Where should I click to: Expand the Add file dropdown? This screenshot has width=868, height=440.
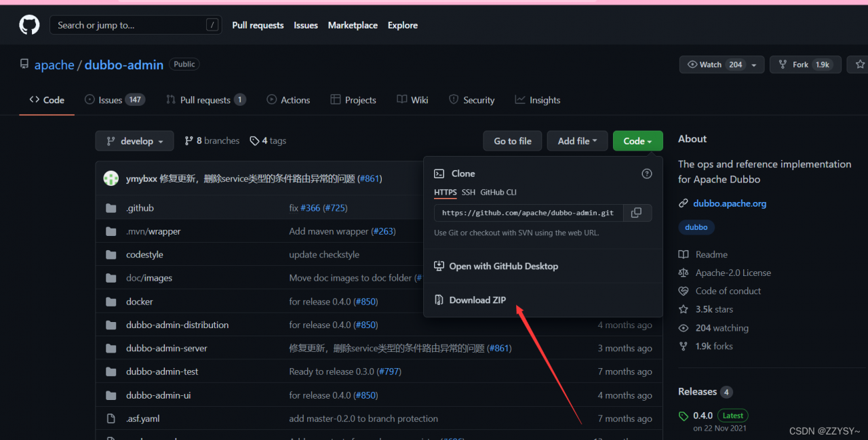click(x=578, y=141)
